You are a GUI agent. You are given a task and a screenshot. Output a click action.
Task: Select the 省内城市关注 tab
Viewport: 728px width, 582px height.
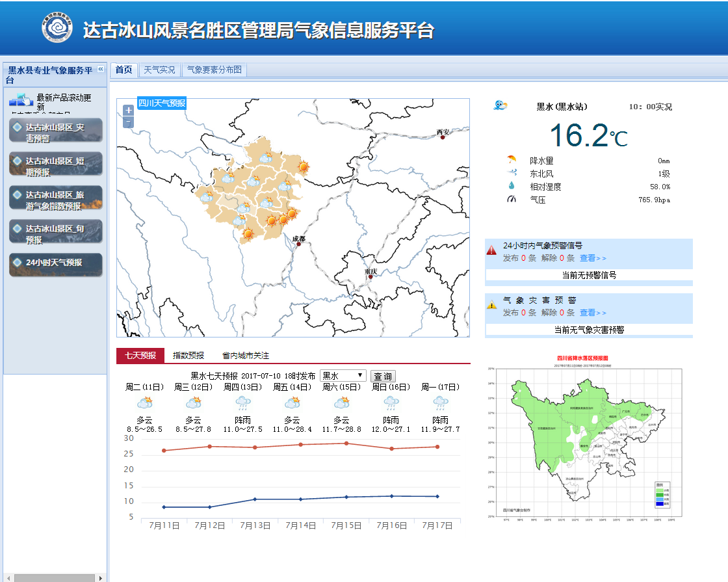pos(245,356)
